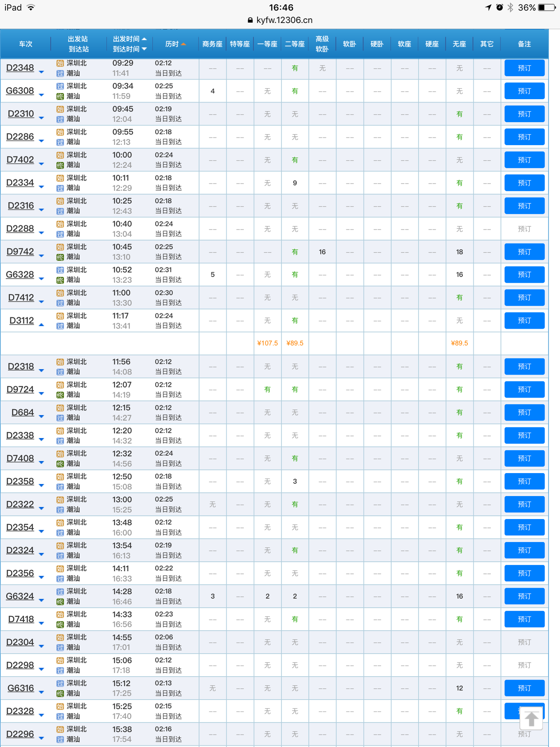Tap the origin station icon of D2348
This screenshot has height=747, width=560.
pyautogui.click(x=60, y=63)
